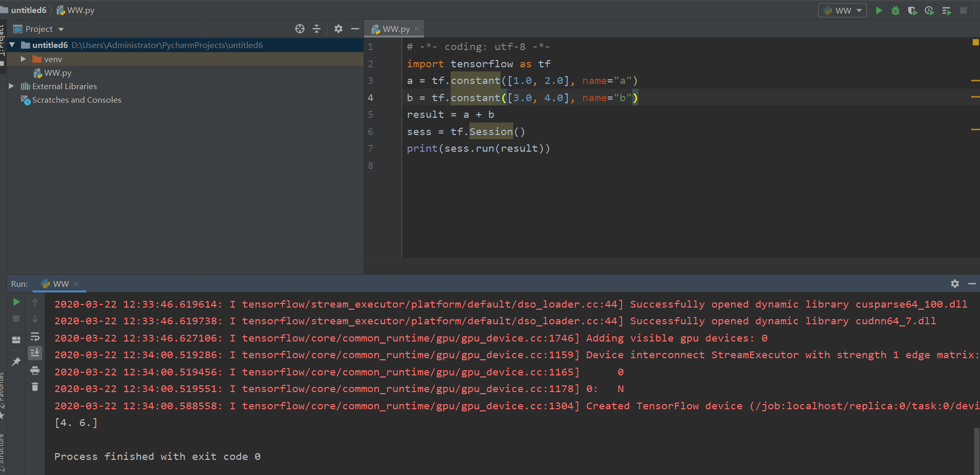Expand the venv folder
This screenshot has width=980, height=475.
pyautogui.click(x=23, y=59)
